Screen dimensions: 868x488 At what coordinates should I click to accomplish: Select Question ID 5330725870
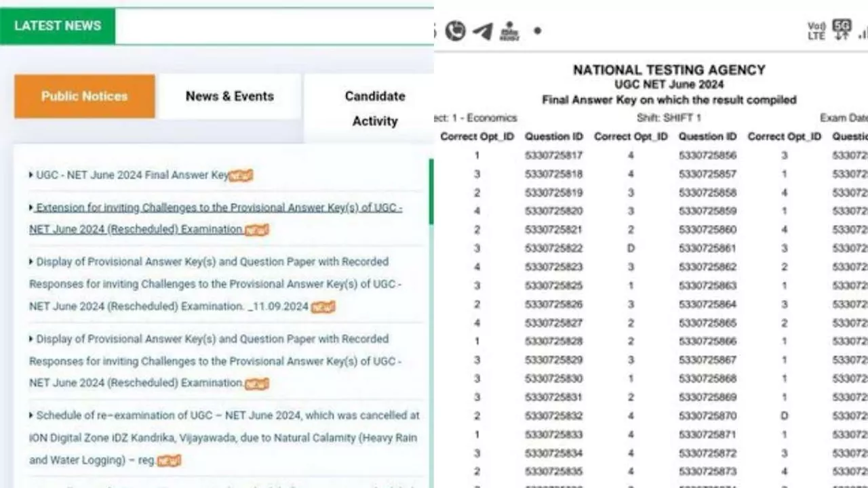coord(707,415)
